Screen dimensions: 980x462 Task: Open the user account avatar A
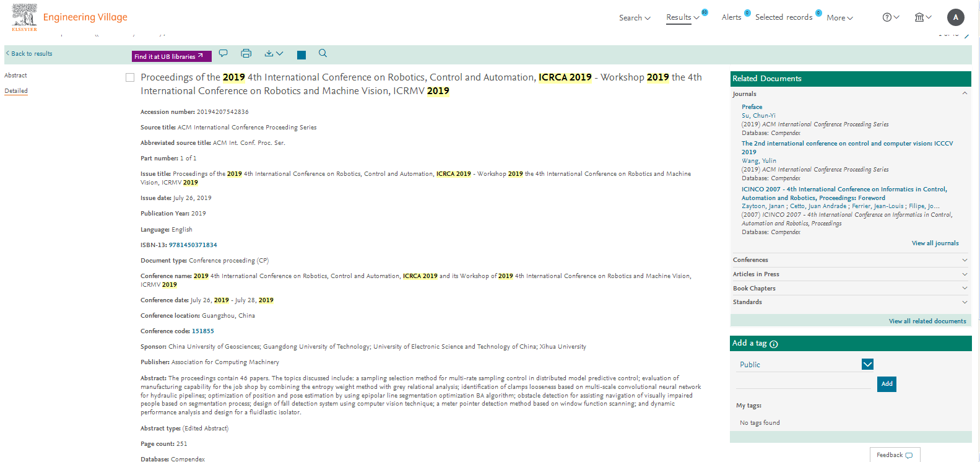(x=956, y=17)
